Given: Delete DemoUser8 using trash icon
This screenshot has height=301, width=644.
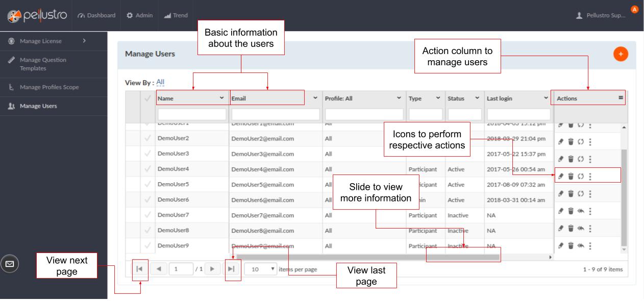Looking at the screenshot, I should point(570,229).
